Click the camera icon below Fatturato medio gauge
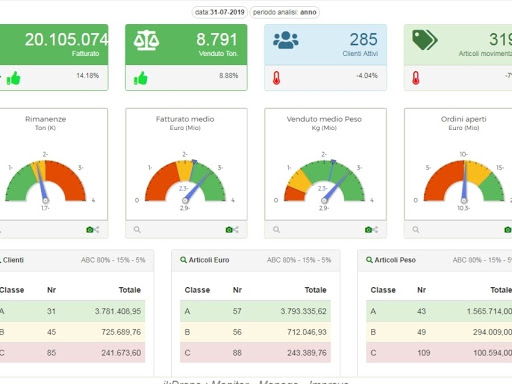 (x=229, y=230)
